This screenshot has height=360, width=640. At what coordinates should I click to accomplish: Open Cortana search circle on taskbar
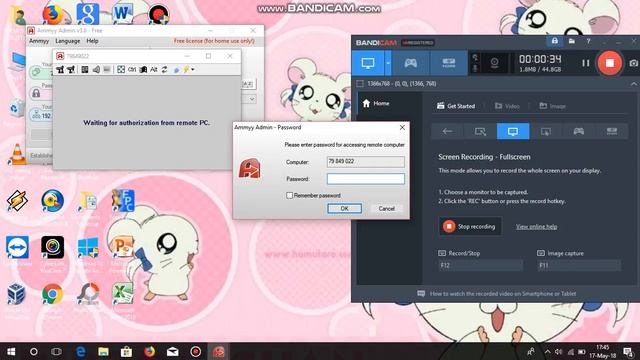34,351
